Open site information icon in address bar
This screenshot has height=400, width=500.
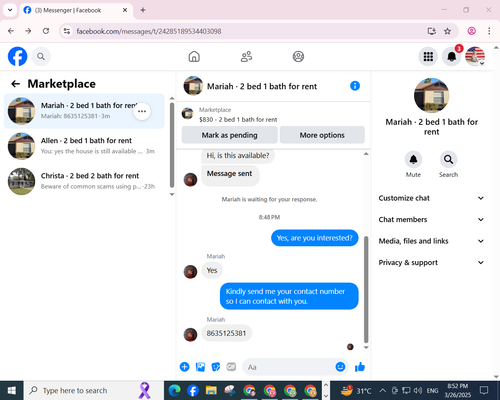(67, 31)
